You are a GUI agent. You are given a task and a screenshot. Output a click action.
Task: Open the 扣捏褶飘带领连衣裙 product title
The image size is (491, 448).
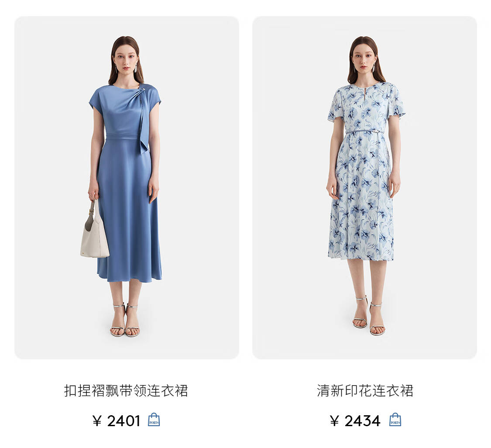(x=126, y=391)
